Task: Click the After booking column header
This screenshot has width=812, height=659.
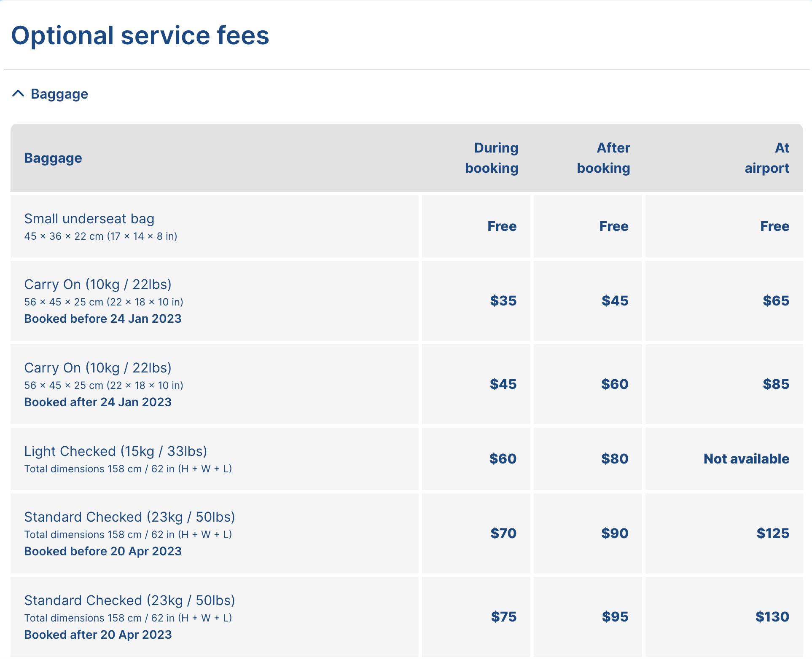Action: coord(603,158)
